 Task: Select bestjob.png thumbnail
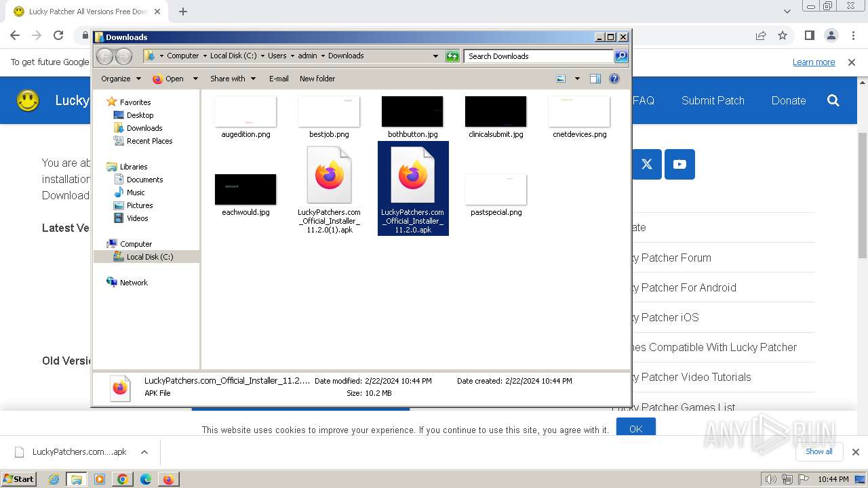click(x=329, y=112)
